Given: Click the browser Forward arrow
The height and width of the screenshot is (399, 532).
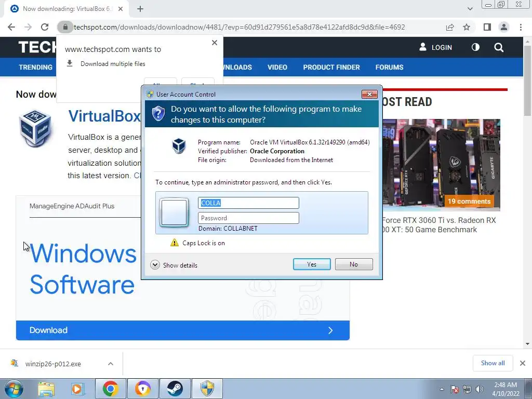Looking at the screenshot, I should tap(28, 27).
